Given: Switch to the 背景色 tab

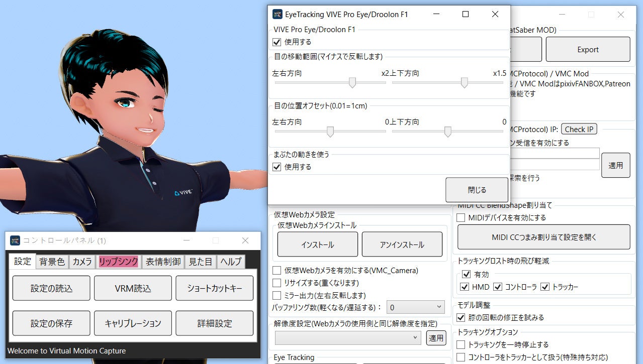Looking at the screenshot, I should click(52, 262).
